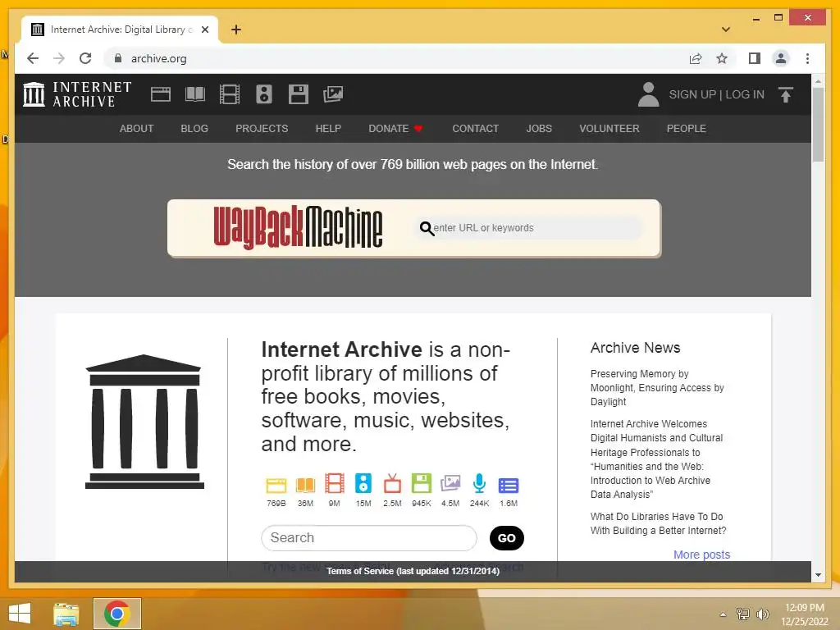Viewport: 840px width, 630px height.
Task: Open Preserving Memory by Moonlight news post
Action: click(x=657, y=388)
